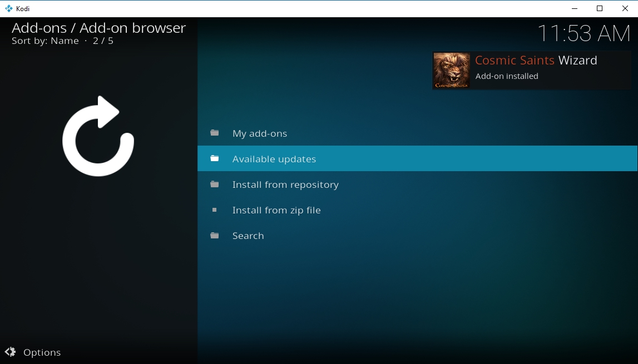638x364 pixels.
Task: Click the 11:53 AM clock display
Action: tap(584, 33)
